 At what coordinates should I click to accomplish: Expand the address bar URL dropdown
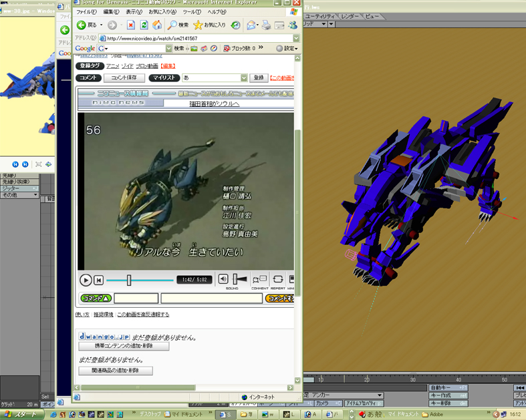[x=296, y=38]
